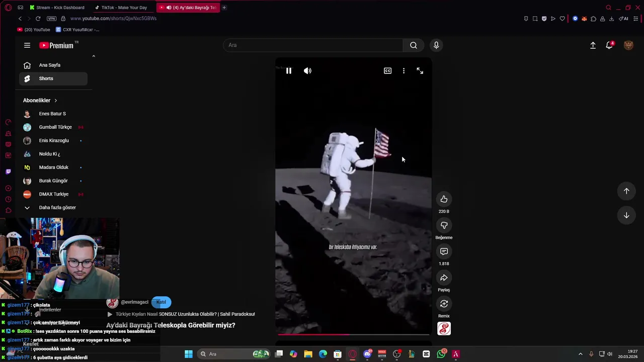This screenshot has width=644, height=362.
Task: Select the Ay'daki Bayrağı YouTube tab
Action: (x=188, y=8)
